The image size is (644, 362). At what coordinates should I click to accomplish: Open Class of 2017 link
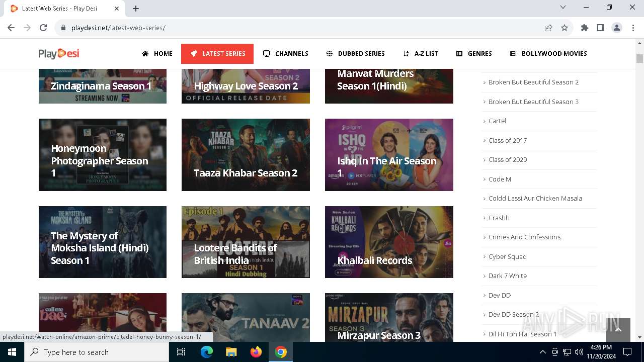pyautogui.click(x=508, y=140)
